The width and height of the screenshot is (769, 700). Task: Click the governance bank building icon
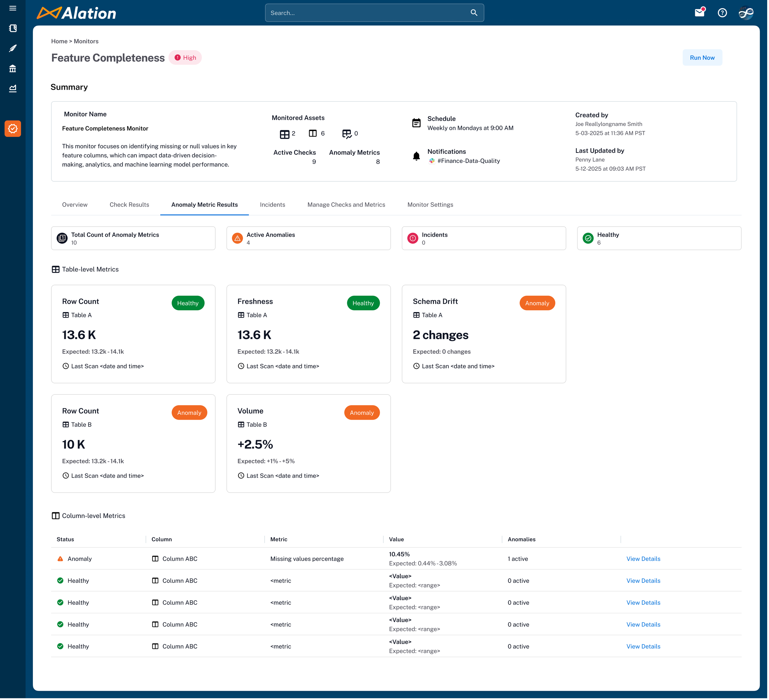[13, 69]
